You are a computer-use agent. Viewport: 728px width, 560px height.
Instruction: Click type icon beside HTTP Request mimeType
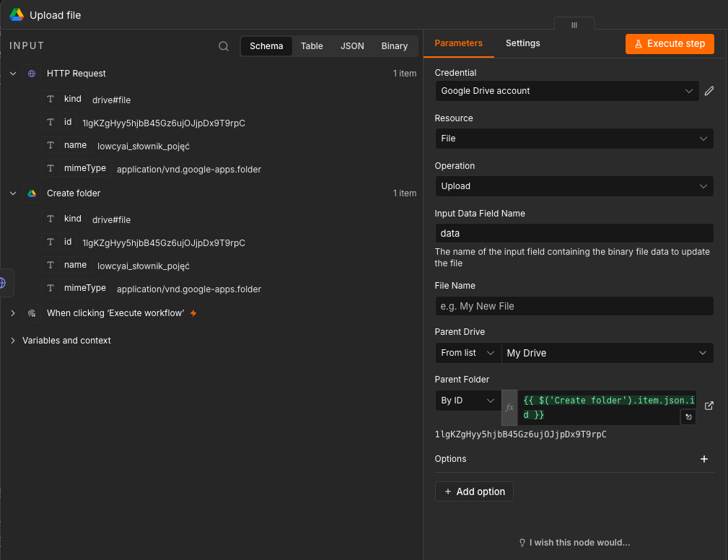coord(51,168)
